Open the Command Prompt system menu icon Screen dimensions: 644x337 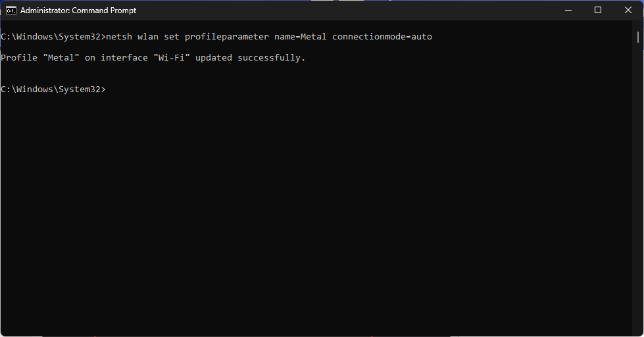[11, 11]
